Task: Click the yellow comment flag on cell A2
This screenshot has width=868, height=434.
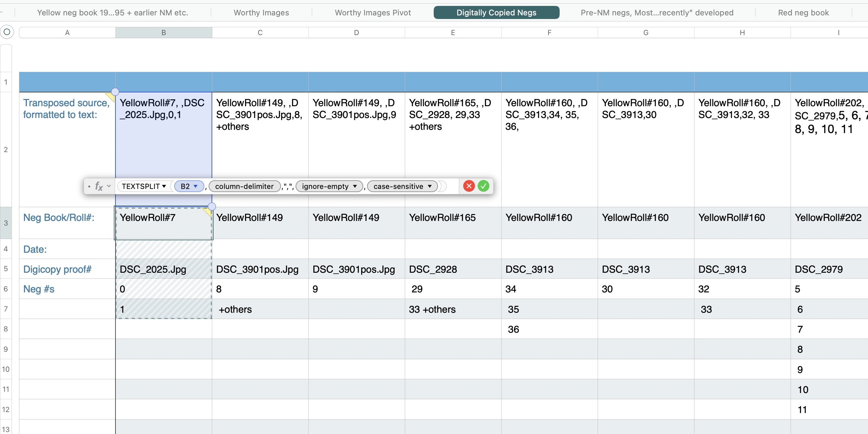Action: coord(111,96)
